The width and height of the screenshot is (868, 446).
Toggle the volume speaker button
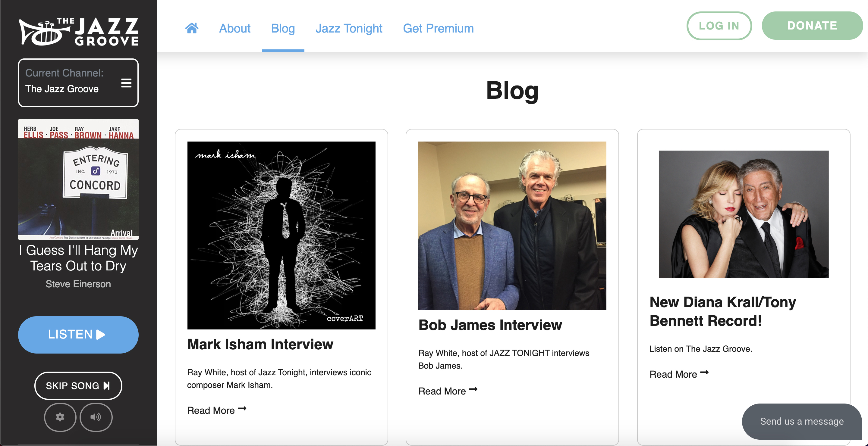click(x=96, y=417)
